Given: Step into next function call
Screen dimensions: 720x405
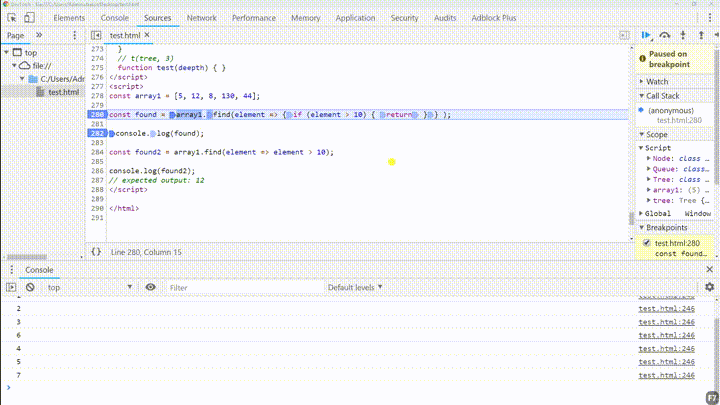Looking at the screenshot, I should [683, 35].
